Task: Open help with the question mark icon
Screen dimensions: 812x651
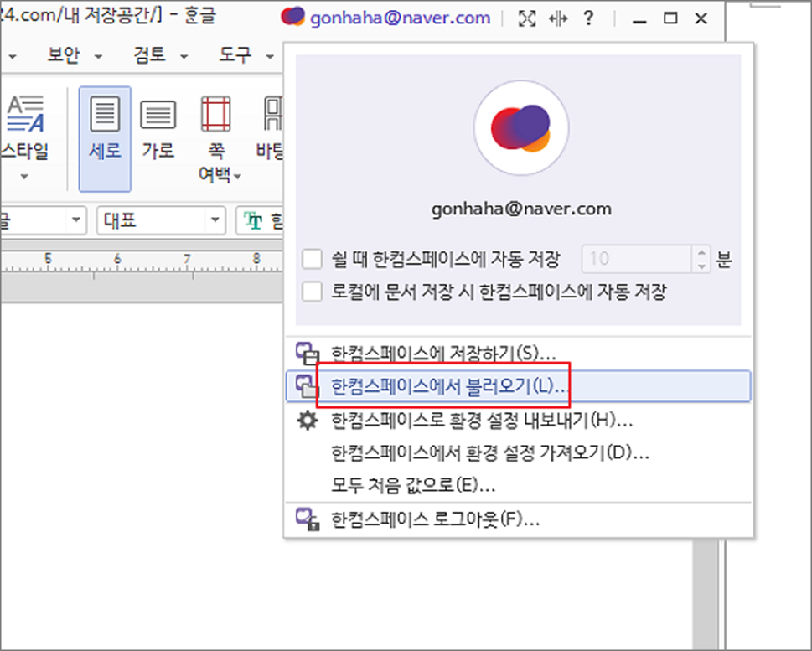Action: [x=588, y=18]
